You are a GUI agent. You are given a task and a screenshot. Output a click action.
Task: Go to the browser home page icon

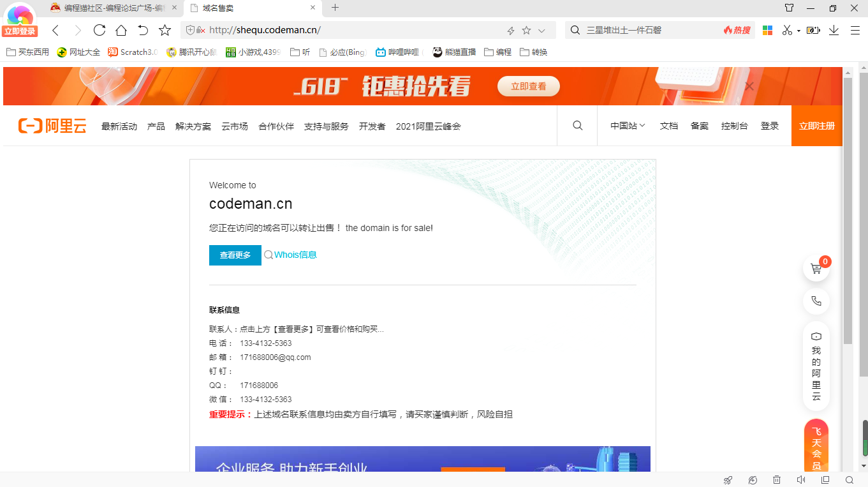click(121, 30)
